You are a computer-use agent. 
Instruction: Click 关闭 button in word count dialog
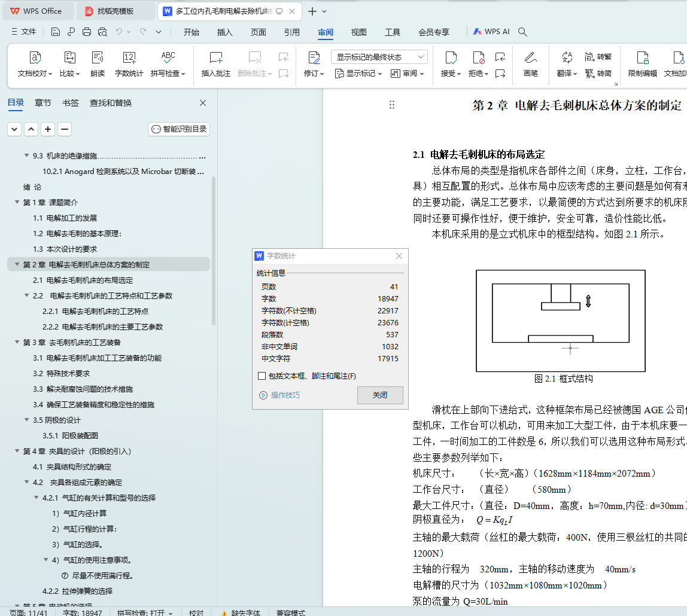[380, 395]
